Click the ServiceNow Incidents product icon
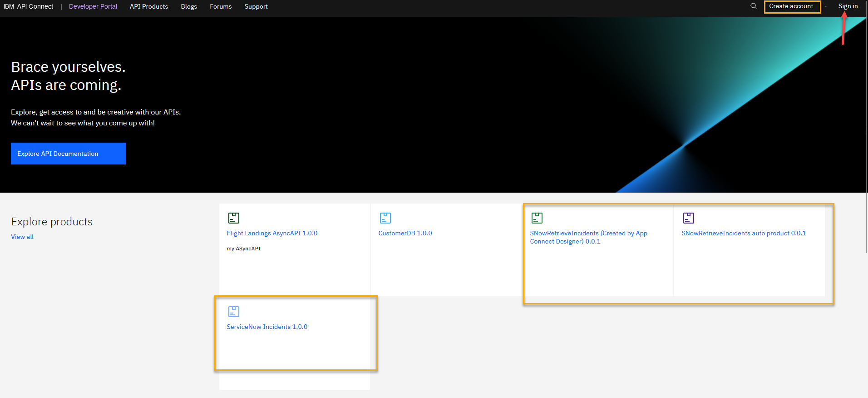 234,312
